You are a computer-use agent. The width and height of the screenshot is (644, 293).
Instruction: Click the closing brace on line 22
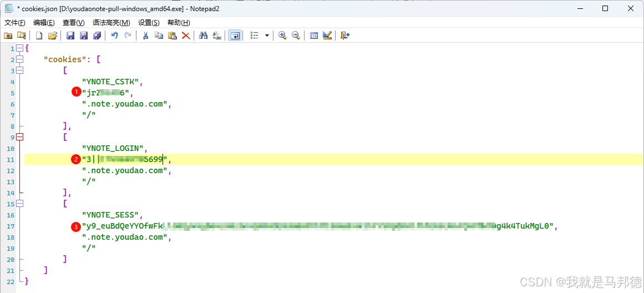[x=27, y=281]
